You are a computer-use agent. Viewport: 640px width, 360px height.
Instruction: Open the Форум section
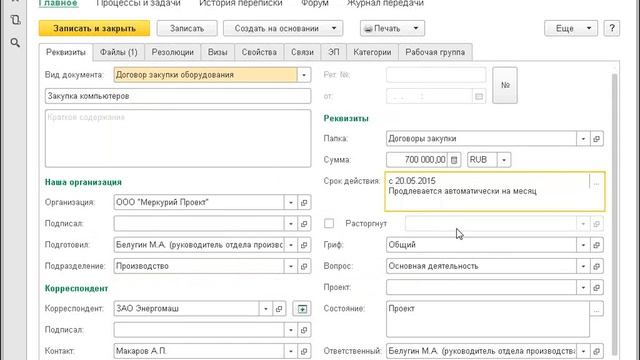point(315,3)
